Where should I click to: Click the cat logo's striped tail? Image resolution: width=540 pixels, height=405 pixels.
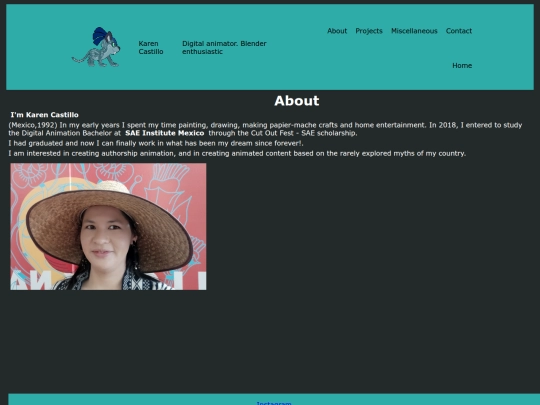tap(80, 59)
